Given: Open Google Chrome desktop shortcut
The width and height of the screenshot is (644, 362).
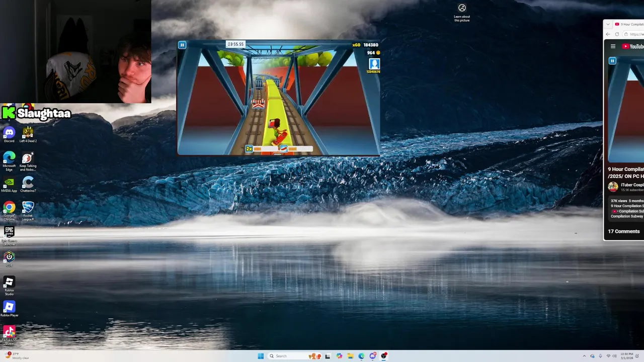Looking at the screenshot, I should coord(9,211).
